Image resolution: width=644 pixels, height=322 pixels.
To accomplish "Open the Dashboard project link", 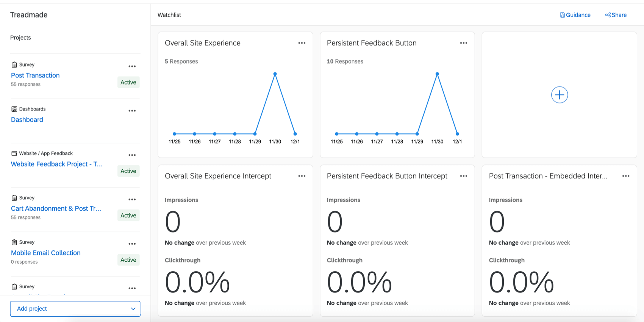I will click(x=27, y=120).
